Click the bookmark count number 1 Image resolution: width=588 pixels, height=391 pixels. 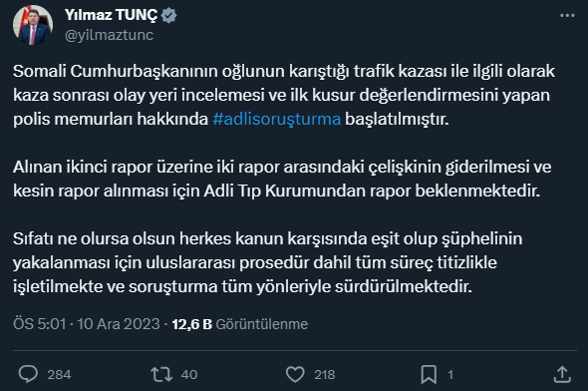450,374
